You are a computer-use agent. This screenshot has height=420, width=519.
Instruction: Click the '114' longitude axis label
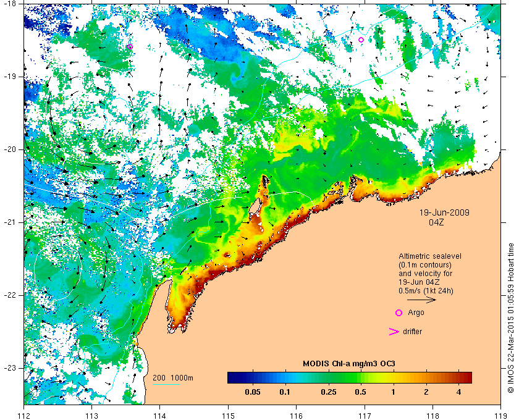click(x=160, y=415)
